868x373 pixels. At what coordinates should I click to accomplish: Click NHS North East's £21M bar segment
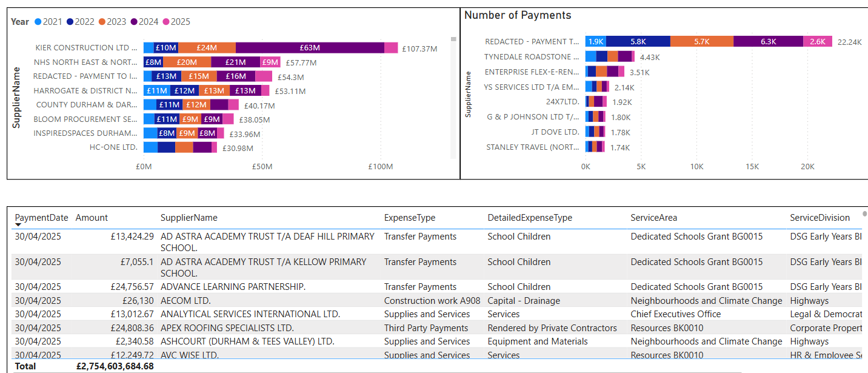coord(236,62)
